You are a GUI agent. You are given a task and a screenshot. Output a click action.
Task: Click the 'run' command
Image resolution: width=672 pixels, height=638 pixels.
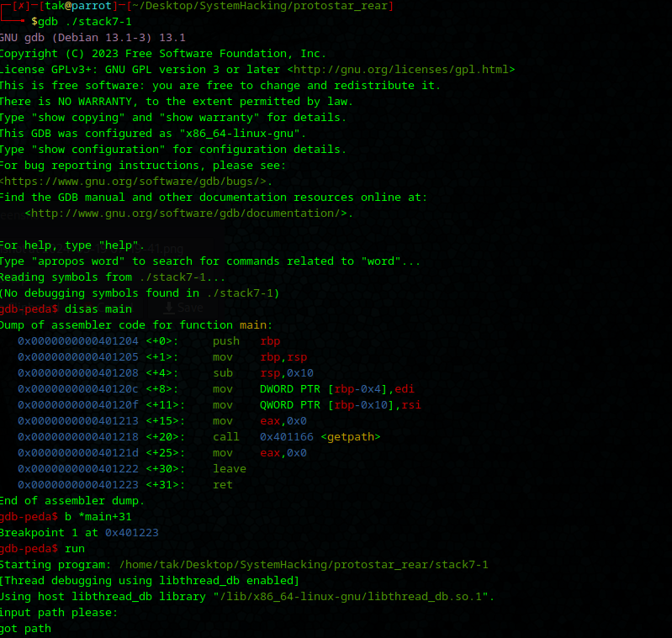(x=75, y=548)
